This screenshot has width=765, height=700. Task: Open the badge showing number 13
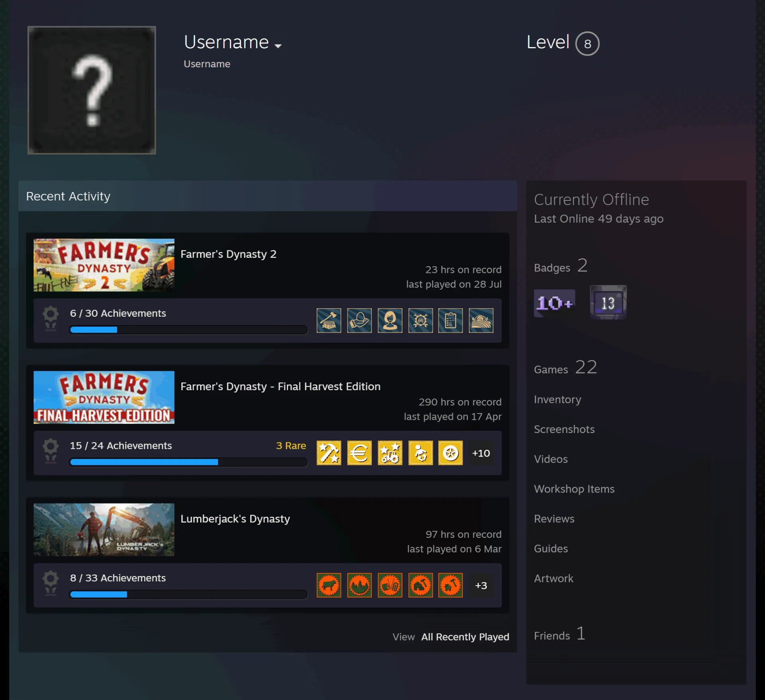608,302
